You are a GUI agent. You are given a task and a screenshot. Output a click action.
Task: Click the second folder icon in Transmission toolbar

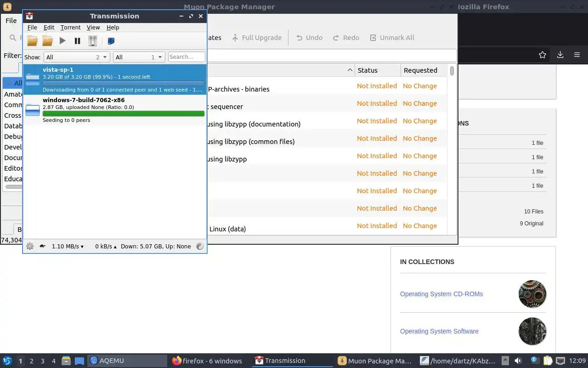click(x=47, y=41)
